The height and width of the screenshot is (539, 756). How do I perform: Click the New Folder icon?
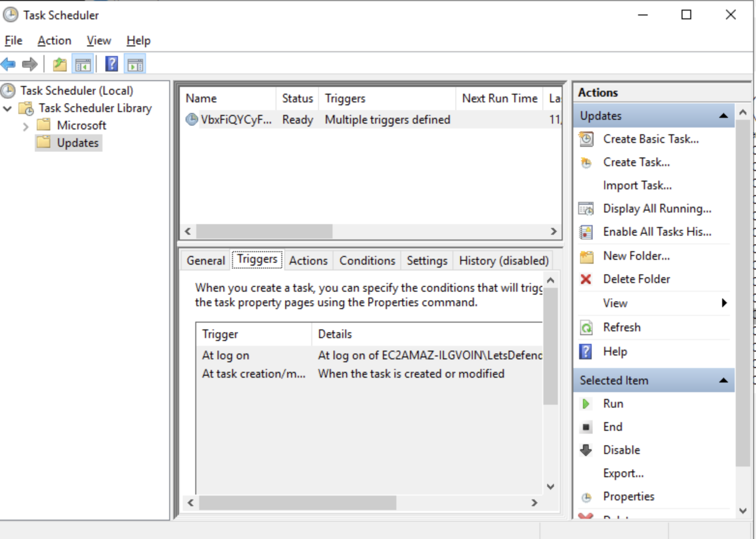point(586,256)
